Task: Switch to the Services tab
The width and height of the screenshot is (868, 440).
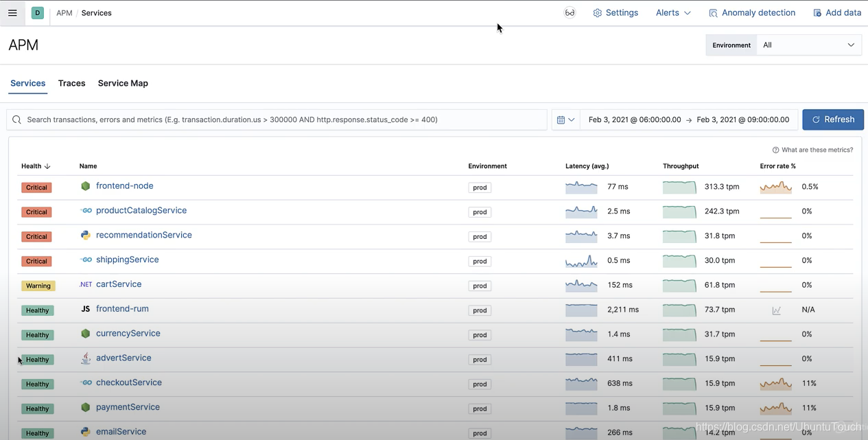Action: (27, 83)
